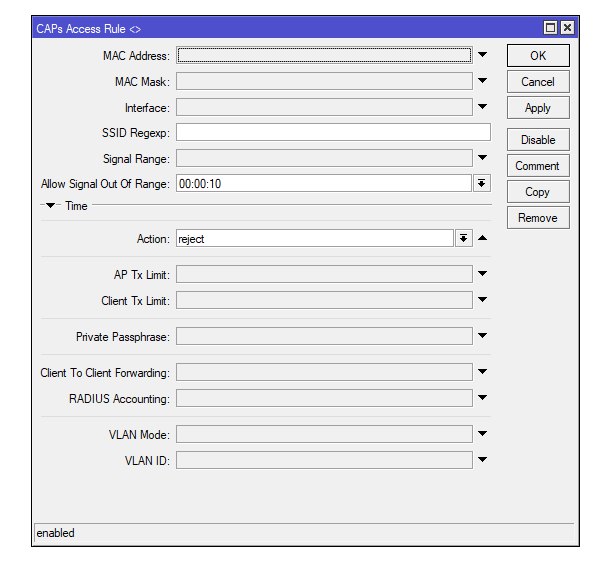Expand the AP Tx Limit arrow
This screenshot has width=615, height=578.
(x=482, y=274)
